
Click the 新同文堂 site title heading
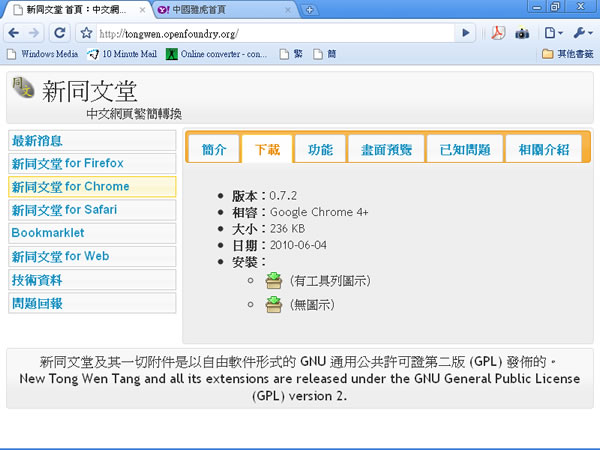89,91
